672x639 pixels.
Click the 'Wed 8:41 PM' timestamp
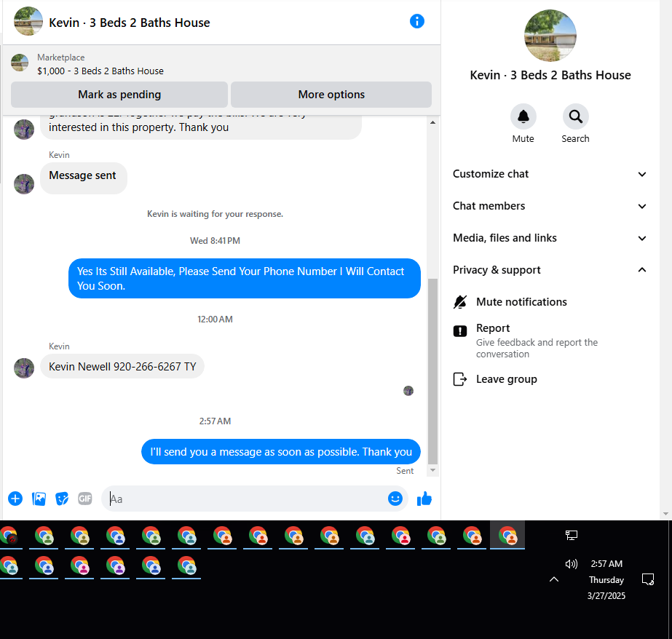[x=216, y=241]
